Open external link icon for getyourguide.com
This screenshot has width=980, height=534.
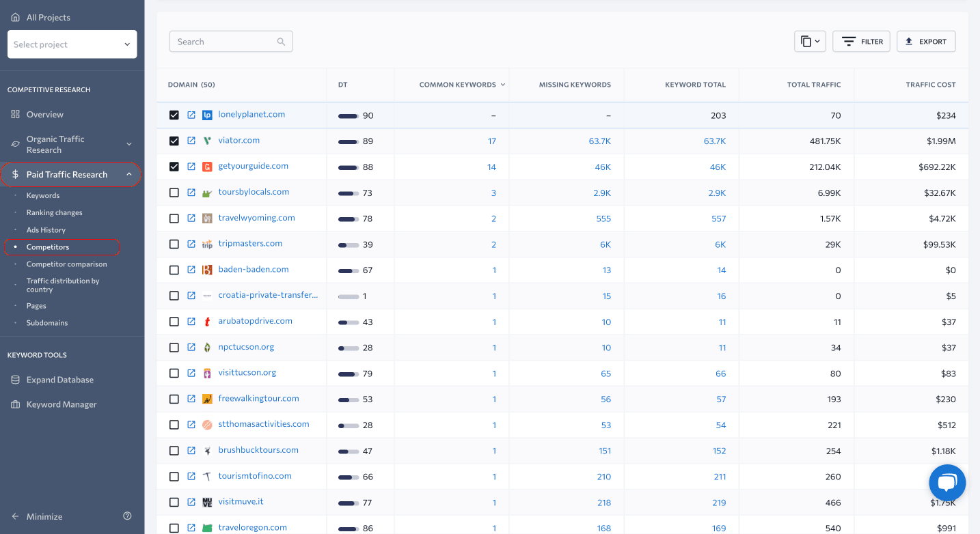191,167
